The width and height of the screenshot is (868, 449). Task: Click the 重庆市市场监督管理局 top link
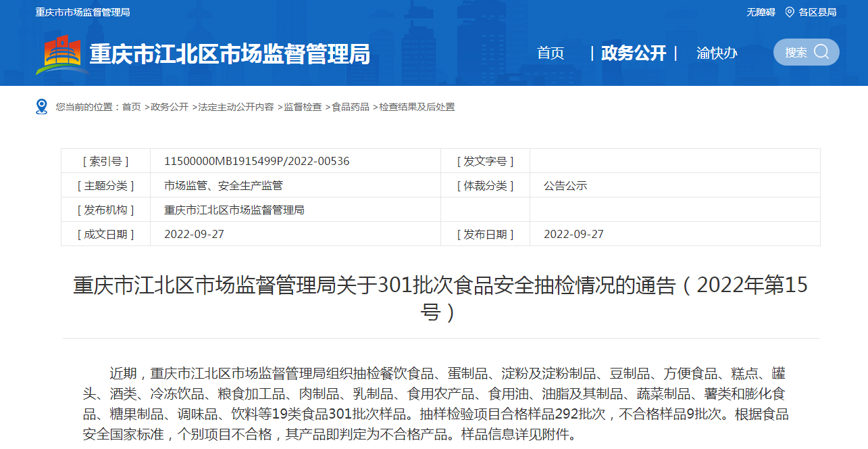83,12
